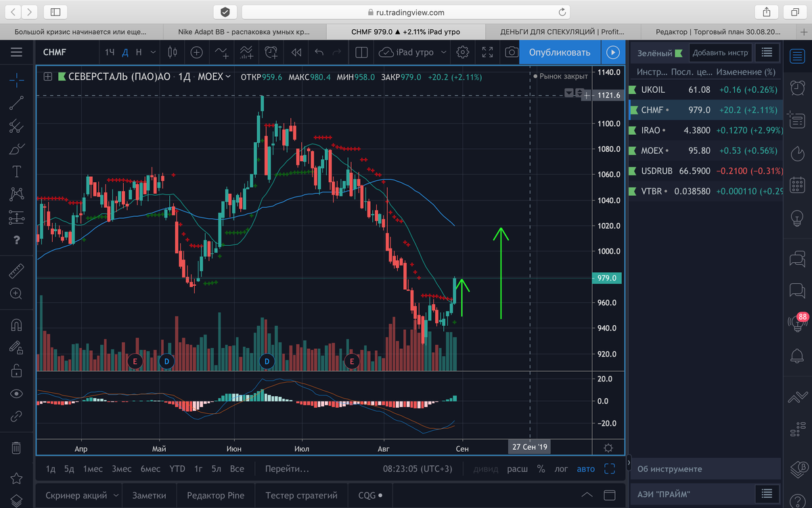Open notifications bell in right sidebar

pyautogui.click(x=798, y=355)
